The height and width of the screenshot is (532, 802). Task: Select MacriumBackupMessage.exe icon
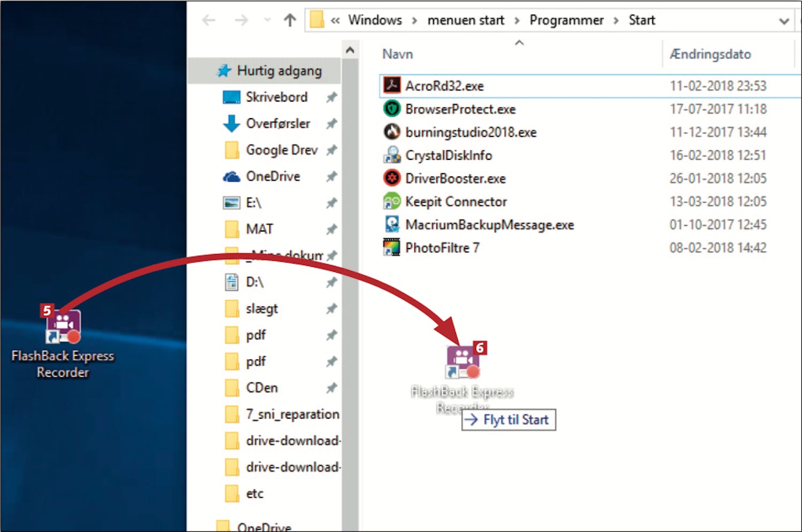[x=392, y=225]
